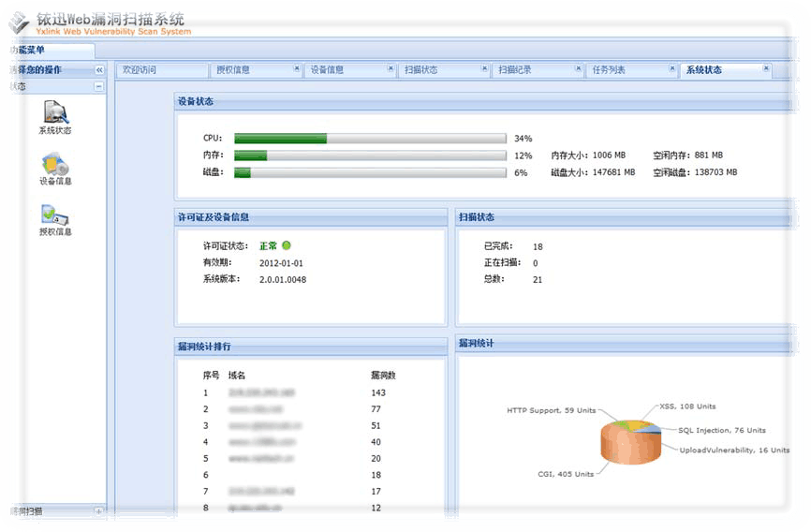The height and width of the screenshot is (532, 811).
Task: Collapse the 状态 section with minus button
Action: [x=98, y=86]
